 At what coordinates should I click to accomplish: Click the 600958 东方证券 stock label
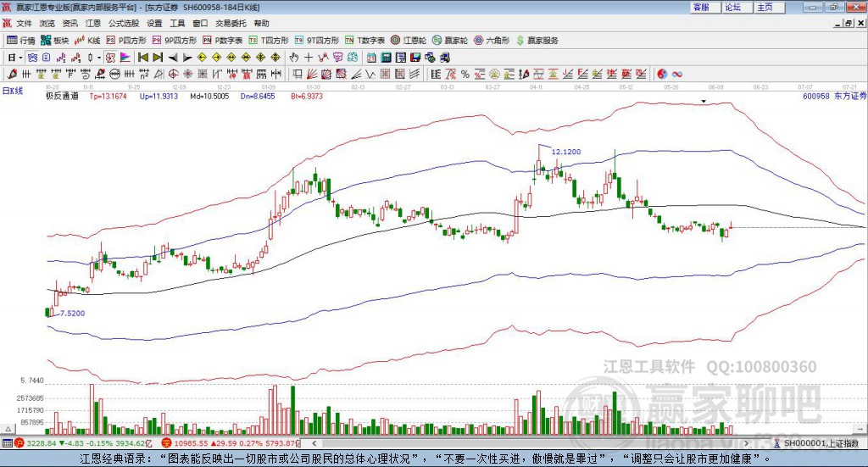(834, 97)
